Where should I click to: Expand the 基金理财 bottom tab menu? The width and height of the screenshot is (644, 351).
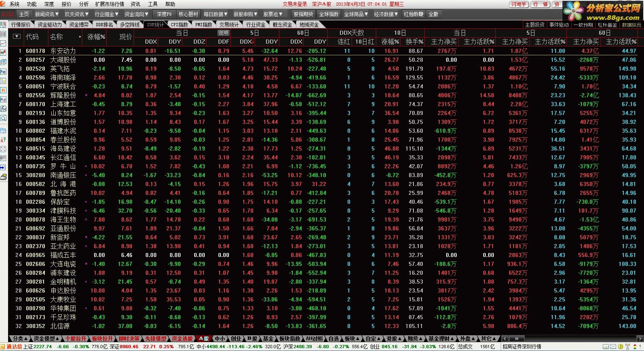coord(441,338)
